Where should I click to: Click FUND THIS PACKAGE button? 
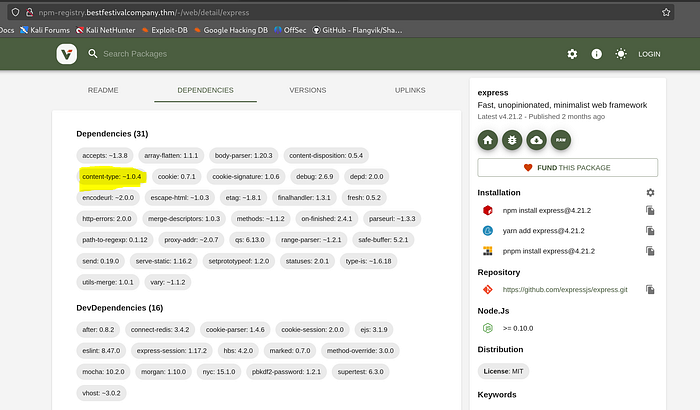click(x=567, y=167)
